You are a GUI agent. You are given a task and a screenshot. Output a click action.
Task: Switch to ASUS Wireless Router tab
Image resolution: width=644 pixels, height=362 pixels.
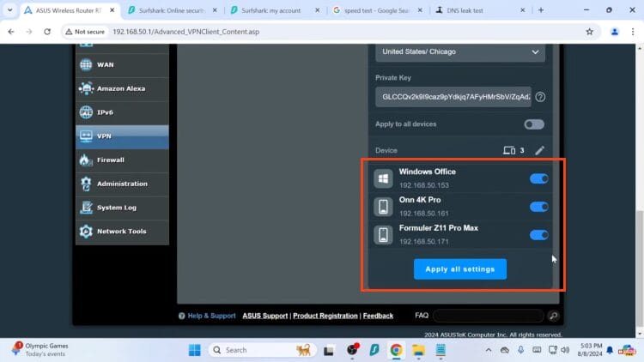click(x=68, y=10)
